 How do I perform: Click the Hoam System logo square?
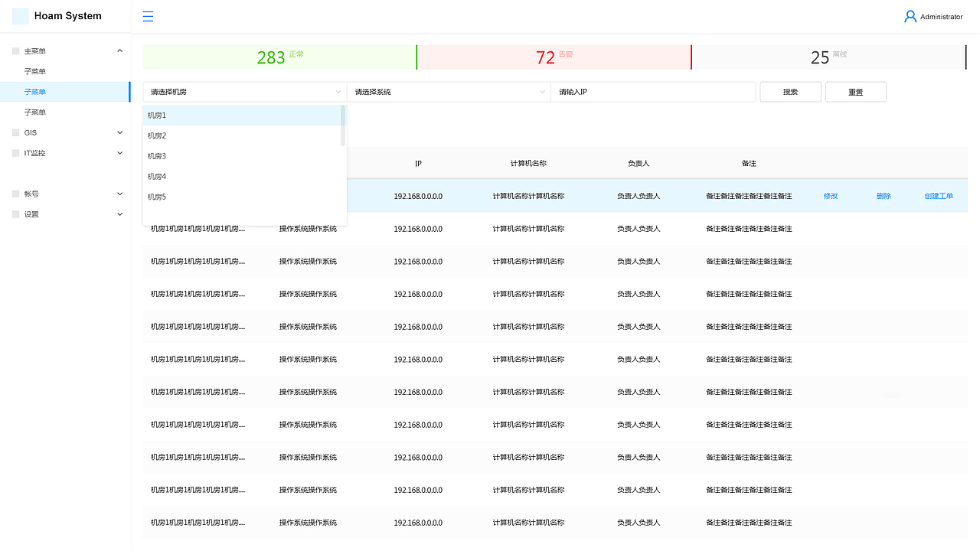tap(20, 16)
